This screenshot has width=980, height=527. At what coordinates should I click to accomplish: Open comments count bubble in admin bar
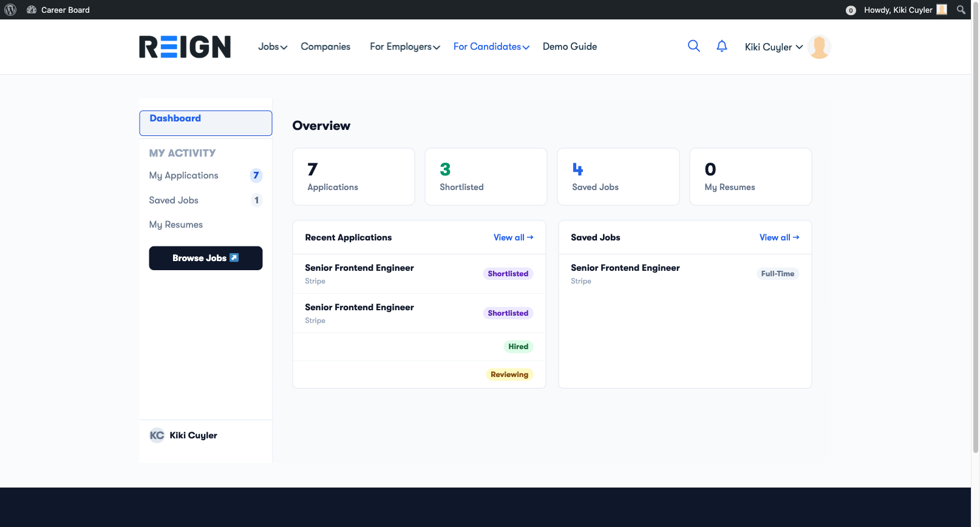(851, 10)
